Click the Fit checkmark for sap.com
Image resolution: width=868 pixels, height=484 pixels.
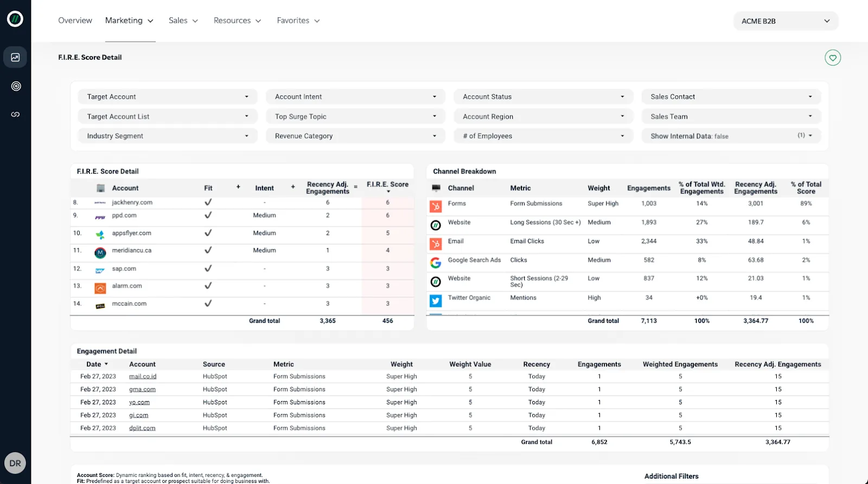tap(208, 269)
